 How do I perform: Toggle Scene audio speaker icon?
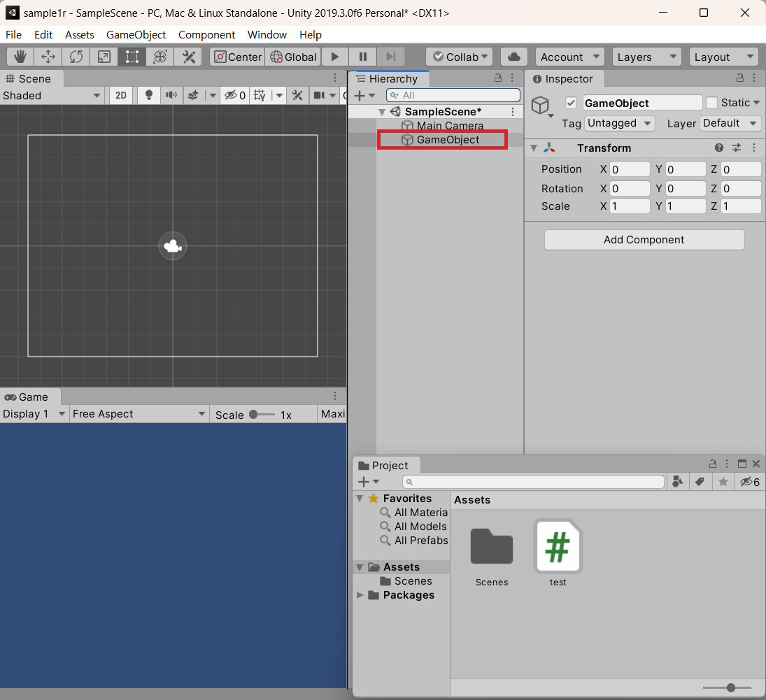171,95
